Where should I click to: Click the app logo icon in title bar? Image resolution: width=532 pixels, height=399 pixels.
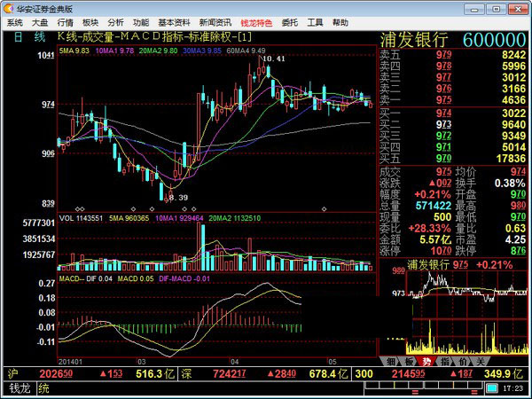pyautogui.click(x=9, y=9)
